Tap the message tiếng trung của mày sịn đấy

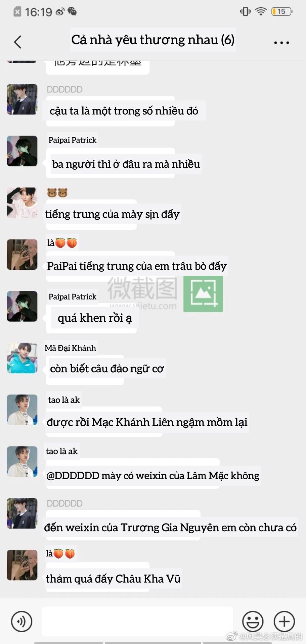coord(113,214)
